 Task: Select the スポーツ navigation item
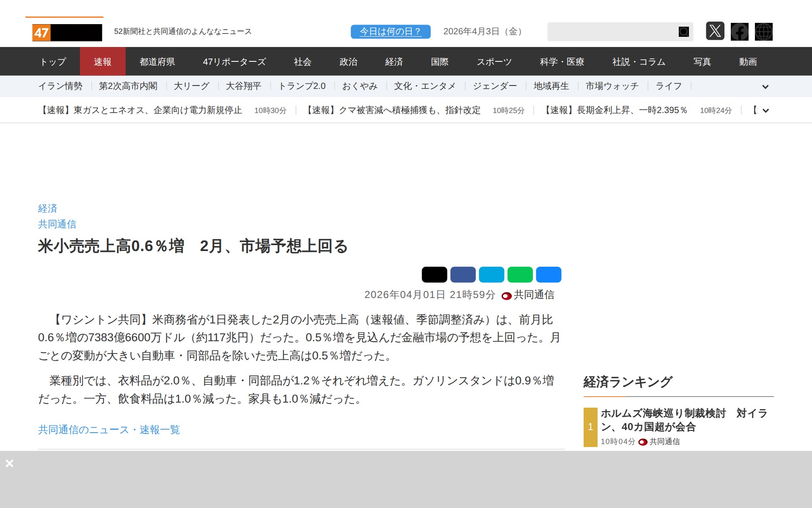coord(494,62)
